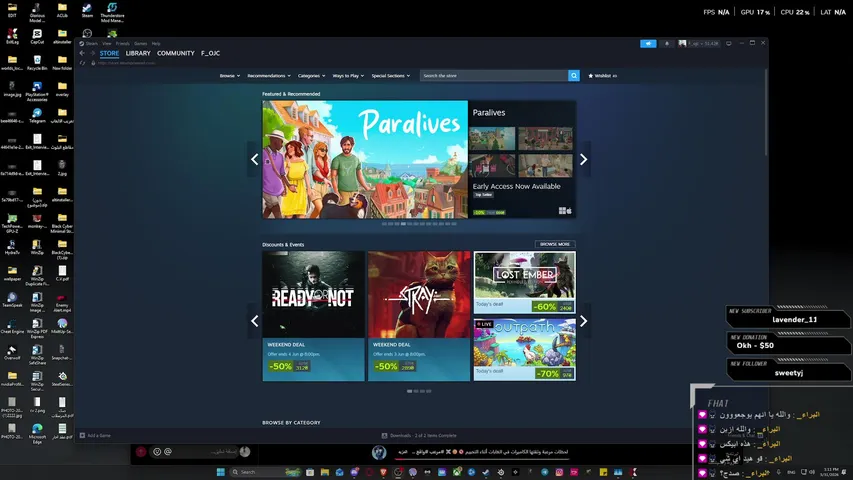Open the Games menu
Viewport: 853px width, 480px height.
point(140,44)
